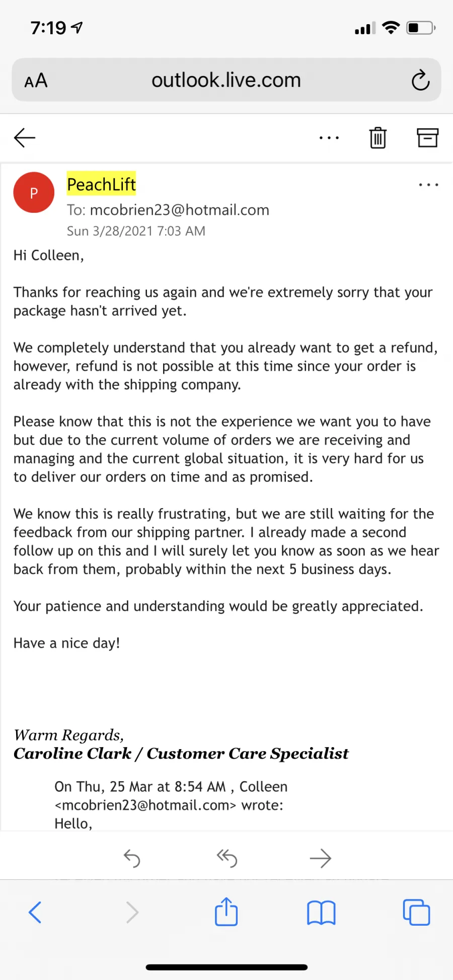Open the Safari share sheet icon
This screenshot has width=453, height=980.
tap(226, 912)
